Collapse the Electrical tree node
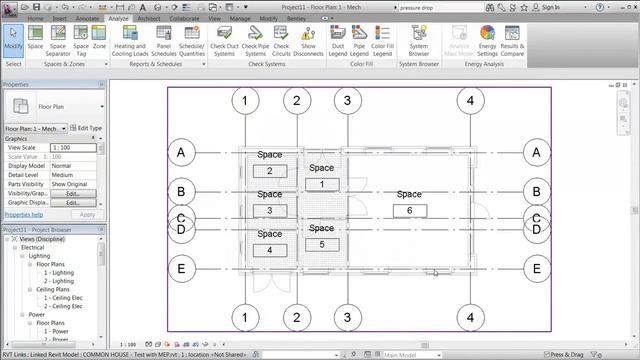640x360 pixels. click(15, 248)
